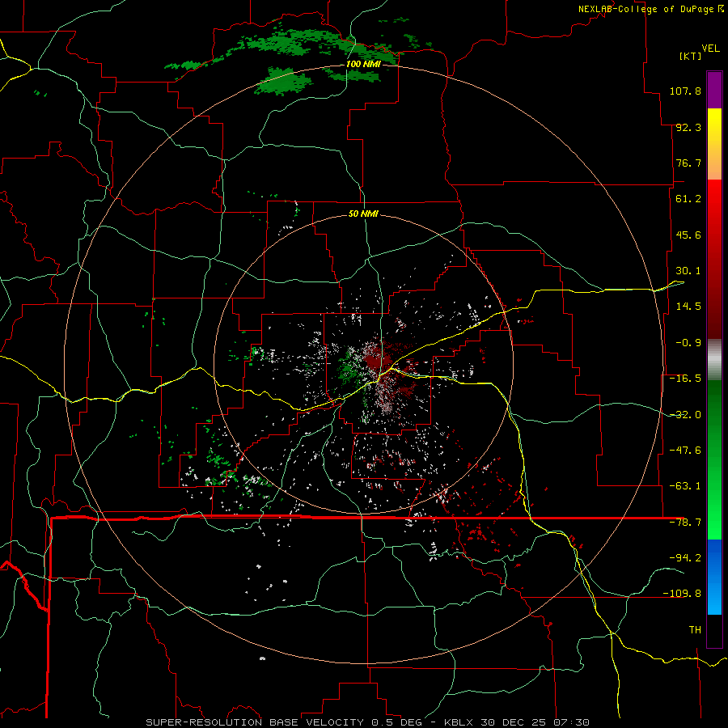Pick the yellow-orange segment of color bar
Viewport: 728px width, 728px height.
[714, 144]
